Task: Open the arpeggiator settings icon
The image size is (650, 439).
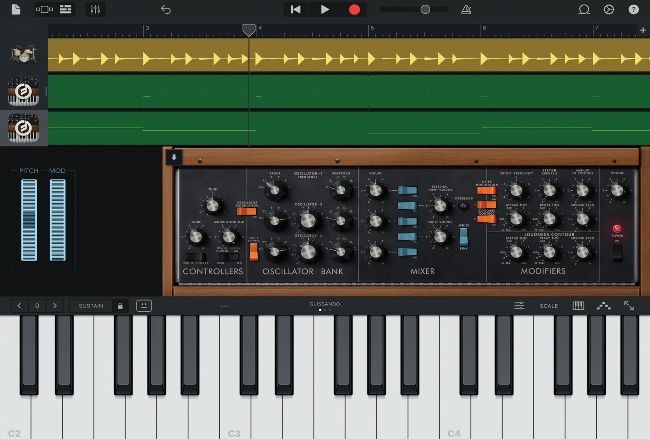Action: point(604,306)
